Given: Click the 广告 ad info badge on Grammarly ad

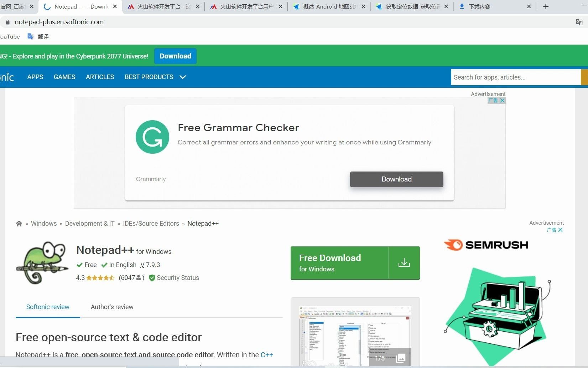Looking at the screenshot, I should (493, 101).
